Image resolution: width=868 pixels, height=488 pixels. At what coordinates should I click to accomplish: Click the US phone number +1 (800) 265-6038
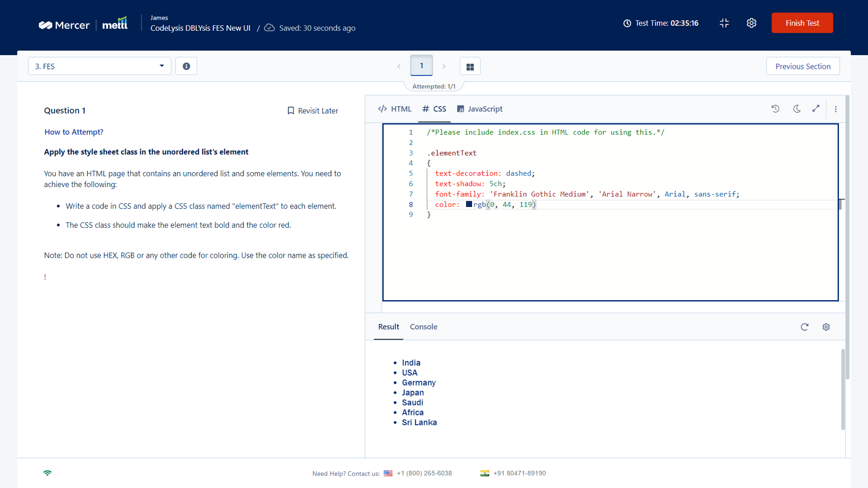pyautogui.click(x=424, y=473)
